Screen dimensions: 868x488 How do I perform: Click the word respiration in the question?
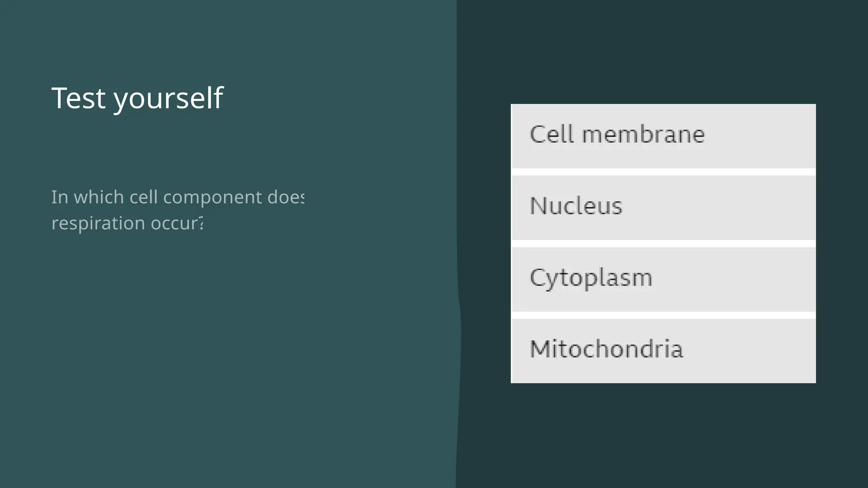click(x=98, y=223)
